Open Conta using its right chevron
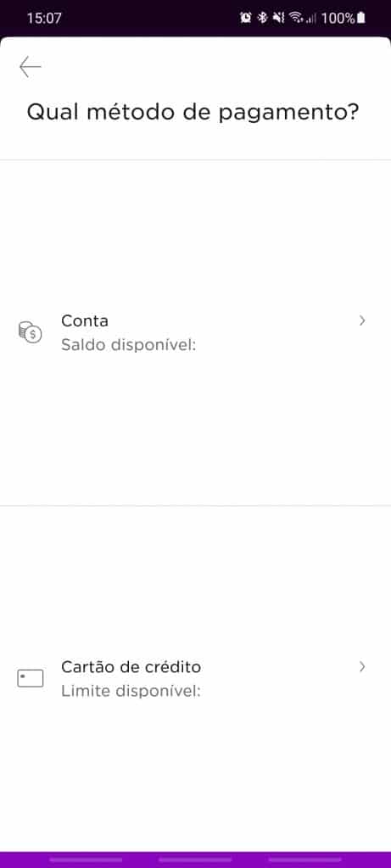 [362, 320]
